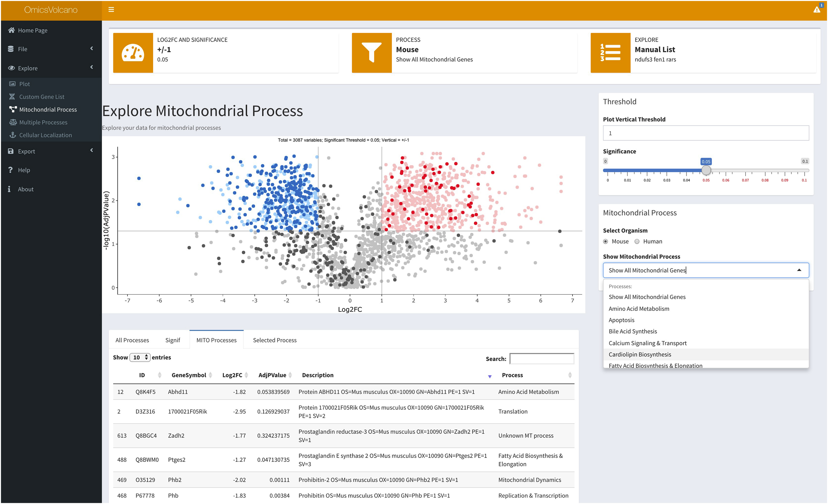Switch to the Selected Process tab

point(275,340)
